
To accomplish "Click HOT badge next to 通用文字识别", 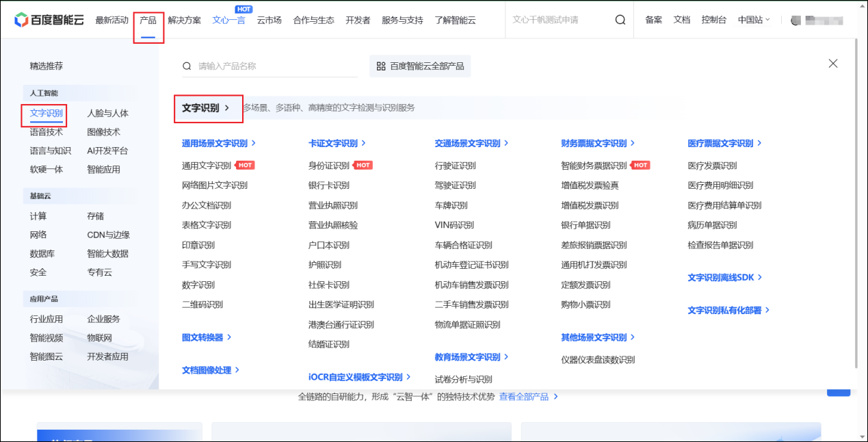I will [245, 166].
